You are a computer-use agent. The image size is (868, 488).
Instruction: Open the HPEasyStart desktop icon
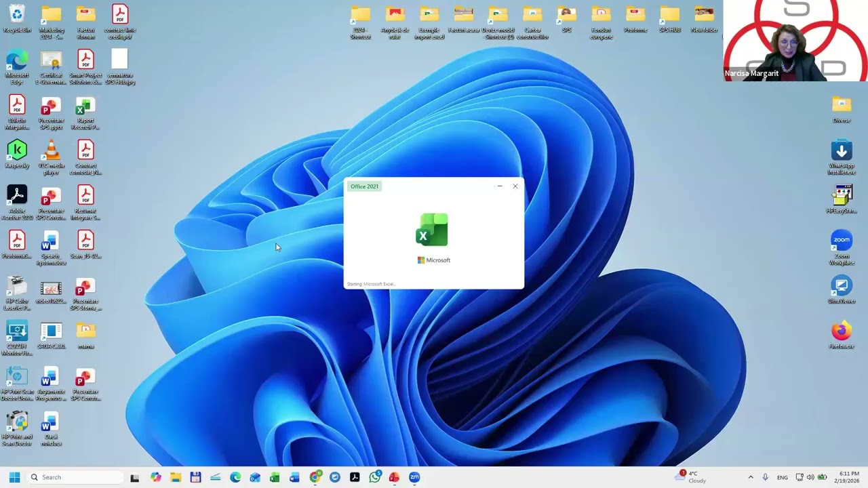click(842, 199)
